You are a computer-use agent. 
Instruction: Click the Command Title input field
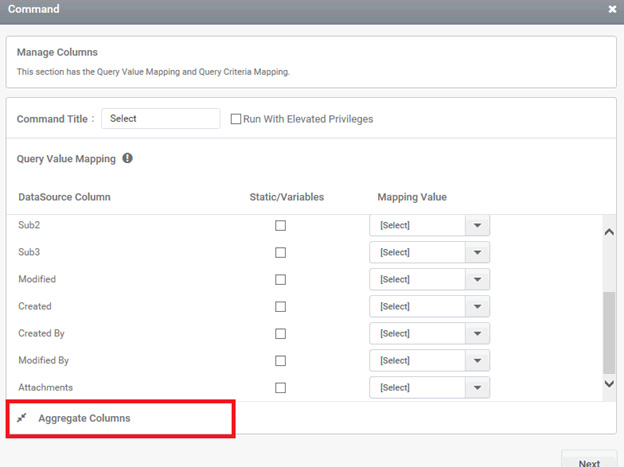point(161,119)
